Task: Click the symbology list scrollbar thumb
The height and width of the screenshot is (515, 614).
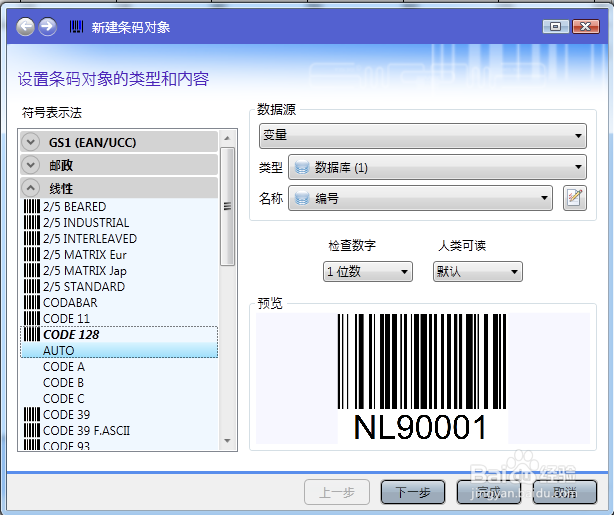Action: coord(227,206)
